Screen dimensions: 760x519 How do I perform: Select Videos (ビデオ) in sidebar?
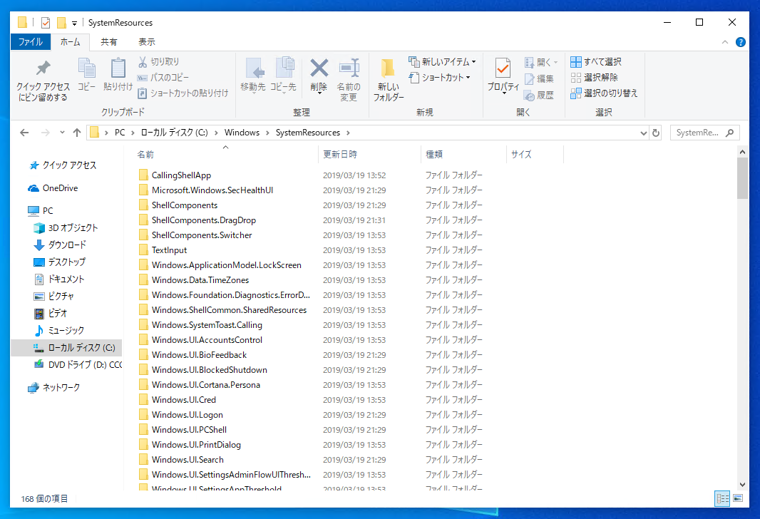pos(50,314)
